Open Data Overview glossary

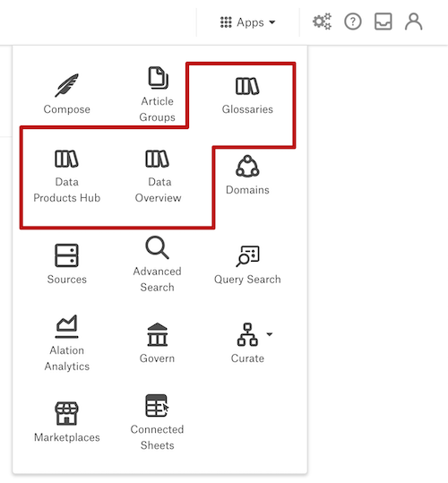coord(158,177)
